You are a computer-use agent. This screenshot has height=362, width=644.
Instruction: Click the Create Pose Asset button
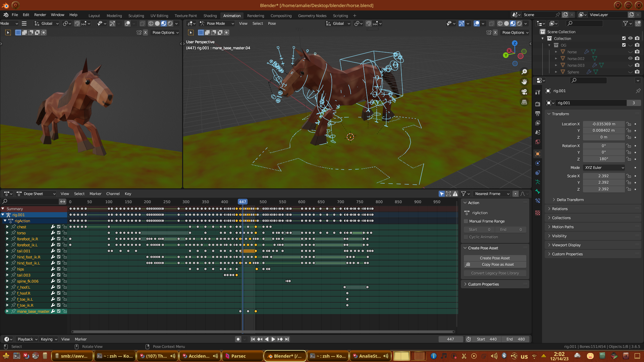[x=495, y=258]
